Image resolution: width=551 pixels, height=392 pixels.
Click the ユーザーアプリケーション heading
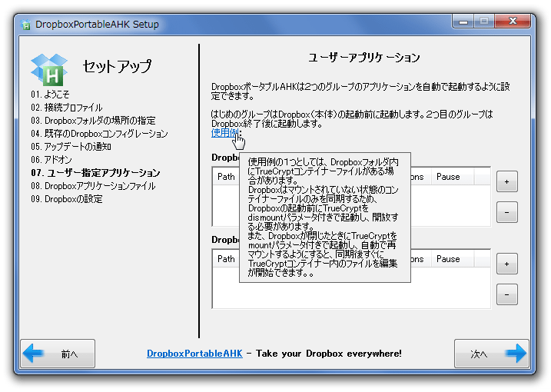pyautogui.click(x=364, y=58)
